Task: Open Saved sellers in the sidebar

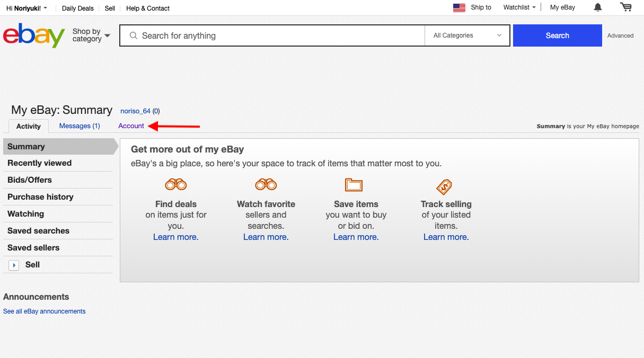Action: [58, 248]
